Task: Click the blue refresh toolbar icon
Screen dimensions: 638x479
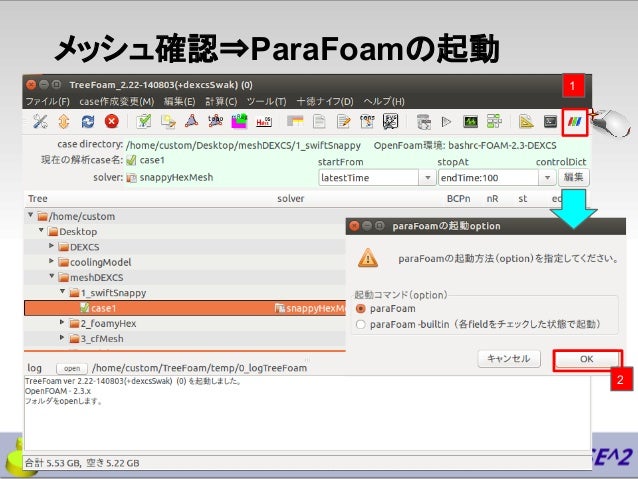Action: point(88,121)
